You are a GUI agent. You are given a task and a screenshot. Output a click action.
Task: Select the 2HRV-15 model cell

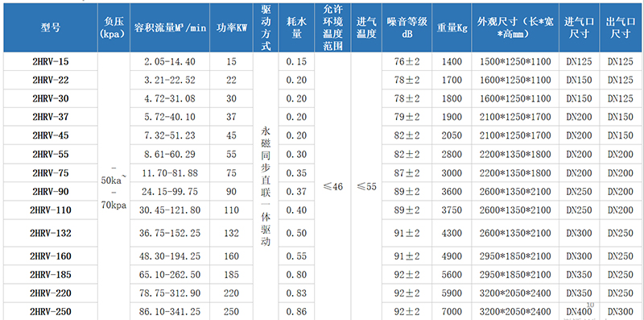click(51, 62)
